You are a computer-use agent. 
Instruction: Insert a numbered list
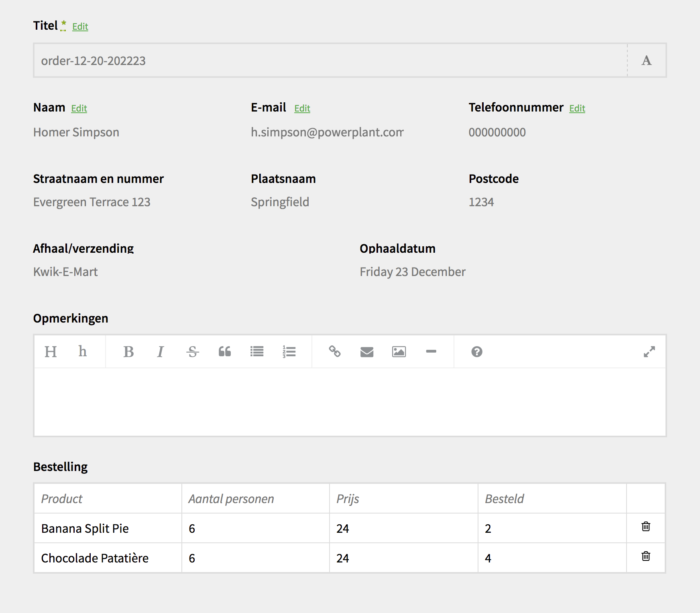pos(289,352)
